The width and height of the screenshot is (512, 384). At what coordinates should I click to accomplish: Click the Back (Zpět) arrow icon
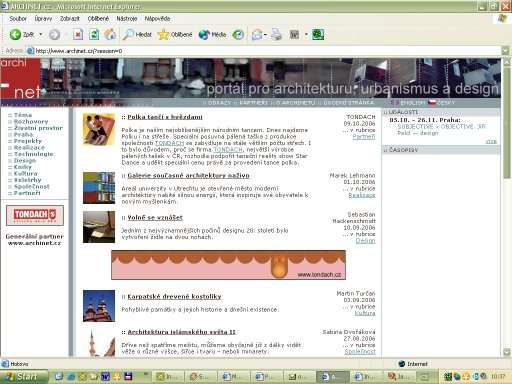(15, 34)
